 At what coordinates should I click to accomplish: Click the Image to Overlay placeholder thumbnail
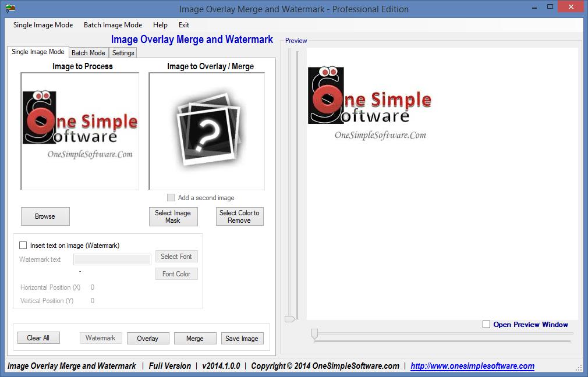(x=207, y=131)
